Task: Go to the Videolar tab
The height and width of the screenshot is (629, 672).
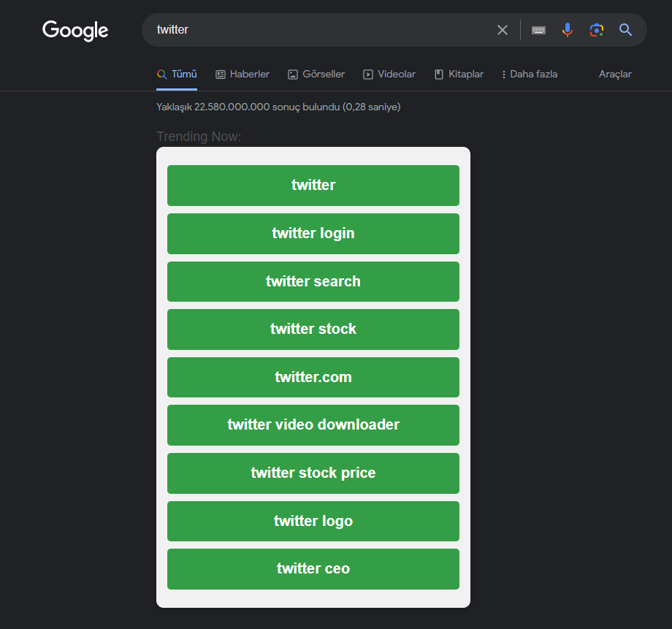Action: 389,75
